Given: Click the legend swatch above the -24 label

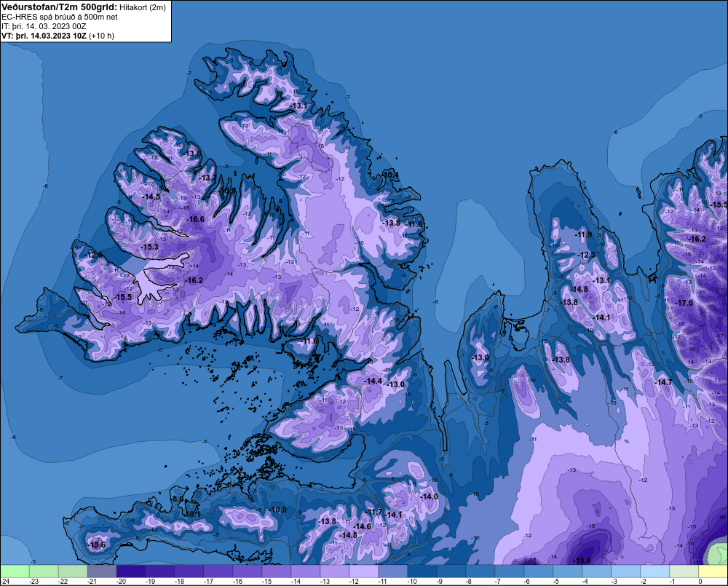Looking at the screenshot, I should click(15, 571).
